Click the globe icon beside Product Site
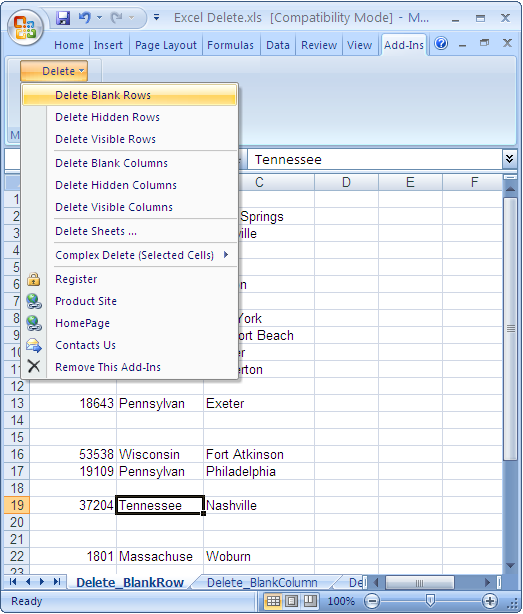 [x=34, y=301]
